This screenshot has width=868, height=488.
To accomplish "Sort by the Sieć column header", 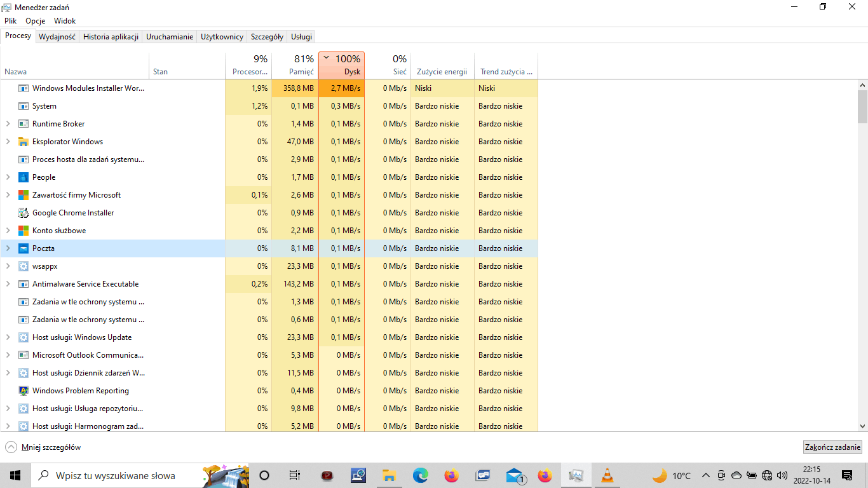I will [388, 65].
